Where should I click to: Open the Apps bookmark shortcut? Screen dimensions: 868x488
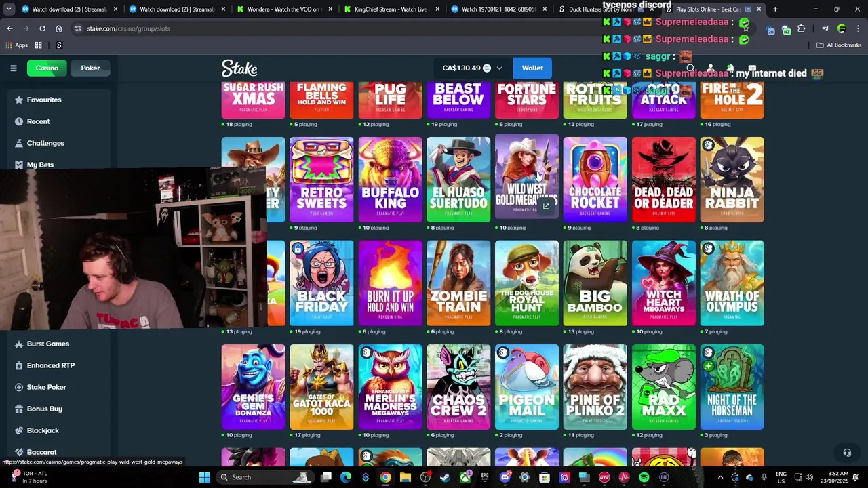tap(17, 45)
